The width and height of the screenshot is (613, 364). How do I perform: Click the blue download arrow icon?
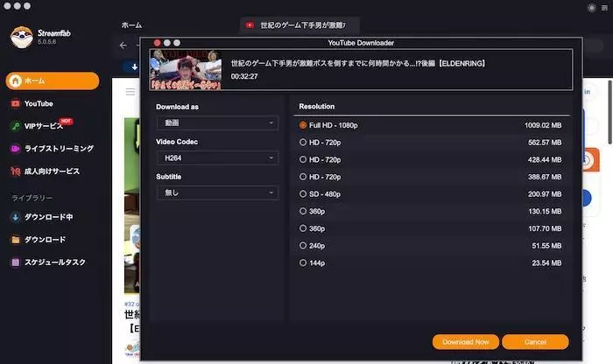click(x=134, y=66)
